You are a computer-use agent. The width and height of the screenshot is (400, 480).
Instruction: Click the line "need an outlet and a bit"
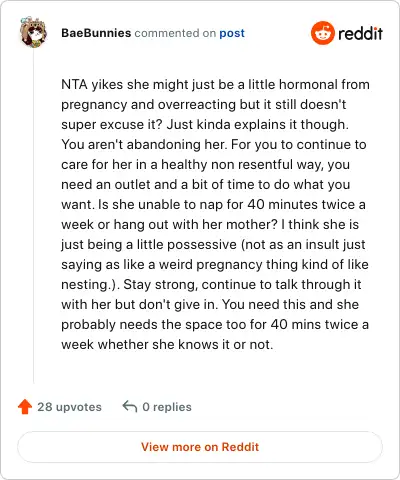pyautogui.click(x=206, y=184)
